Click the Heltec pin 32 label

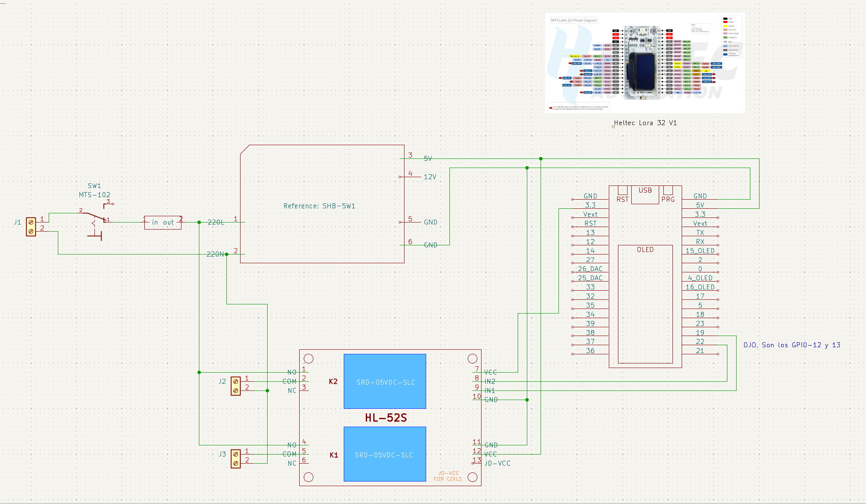[590, 296]
